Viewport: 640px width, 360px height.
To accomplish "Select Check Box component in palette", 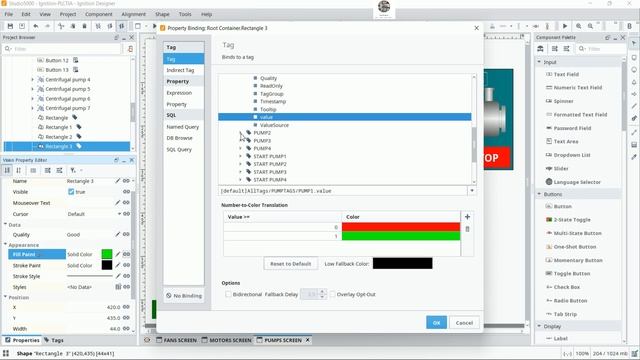I will 562,287.
